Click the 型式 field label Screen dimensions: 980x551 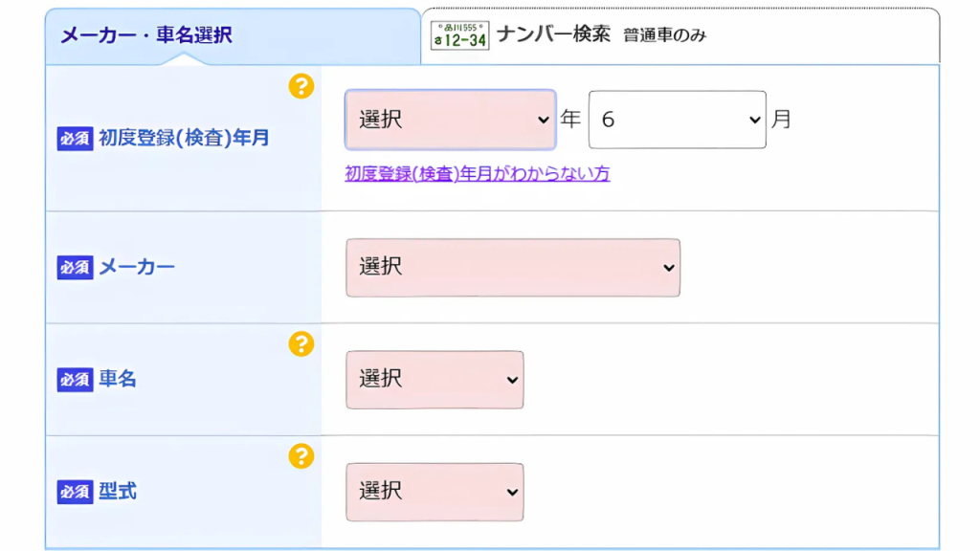pos(118,492)
